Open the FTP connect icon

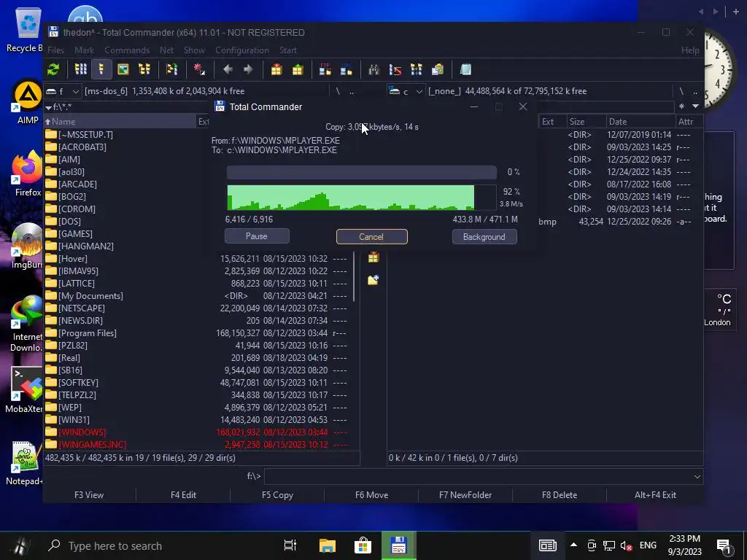(325, 69)
